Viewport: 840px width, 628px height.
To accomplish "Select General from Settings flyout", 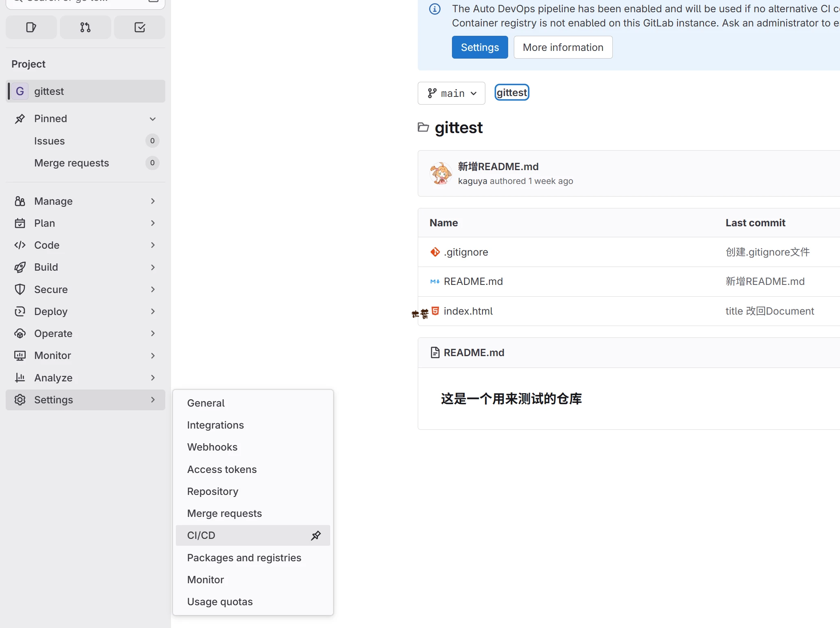I will (206, 403).
